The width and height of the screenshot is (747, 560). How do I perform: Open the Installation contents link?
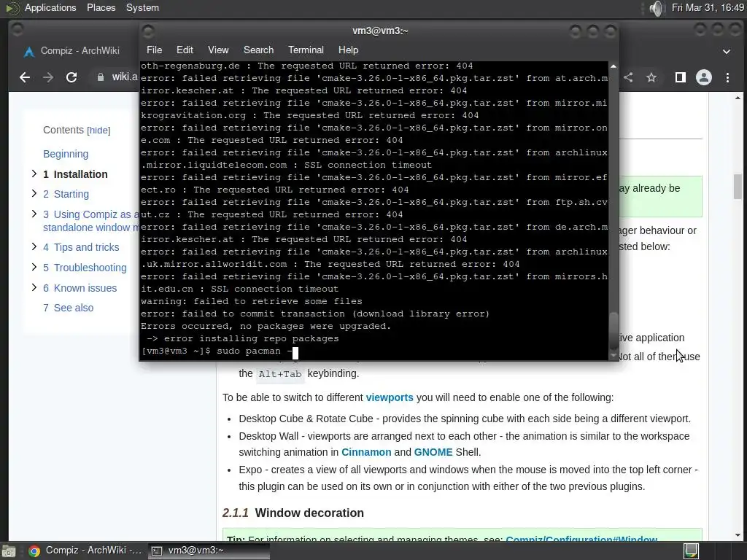click(75, 174)
